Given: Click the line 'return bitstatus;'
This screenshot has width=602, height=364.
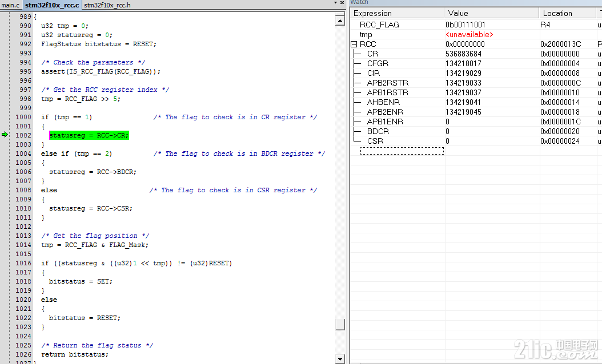Looking at the screenshot, I should coord(75,354).
